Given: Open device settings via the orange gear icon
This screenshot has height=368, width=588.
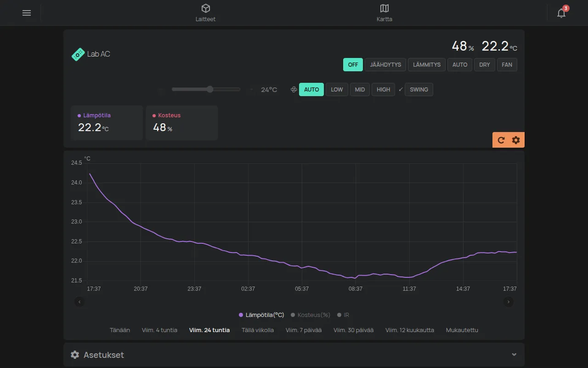Looking at the screenshot, I should coord(516,140).
